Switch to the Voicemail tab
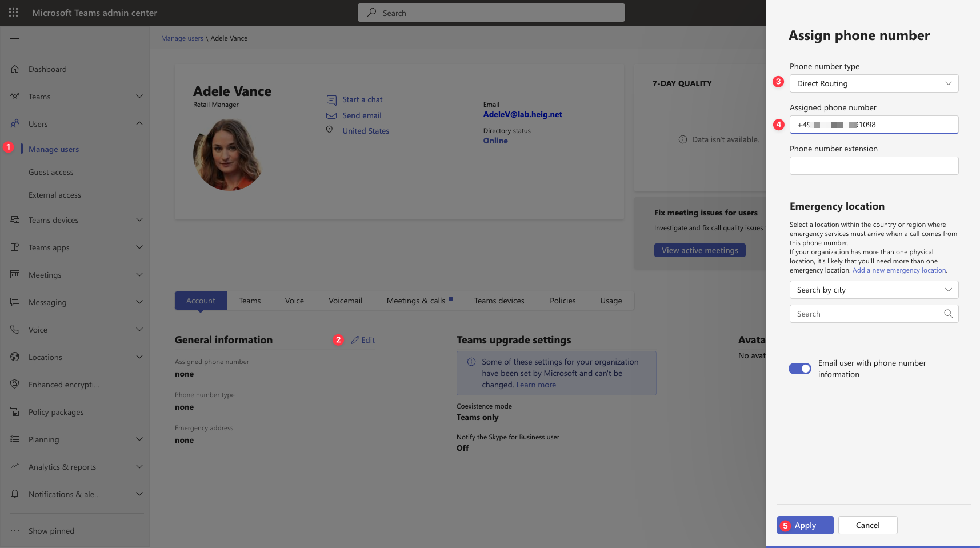The width and height of the screenshot is (980, 548). (x=345, y=301)
